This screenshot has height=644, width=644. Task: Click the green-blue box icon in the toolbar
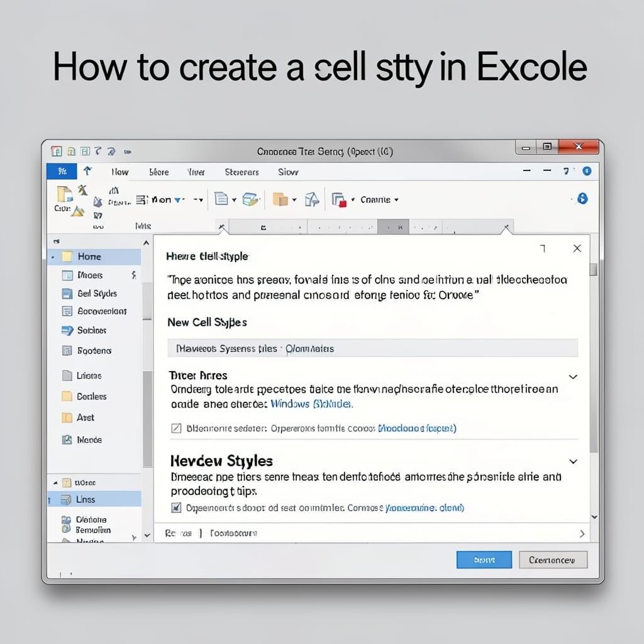[x=250, y=199]
